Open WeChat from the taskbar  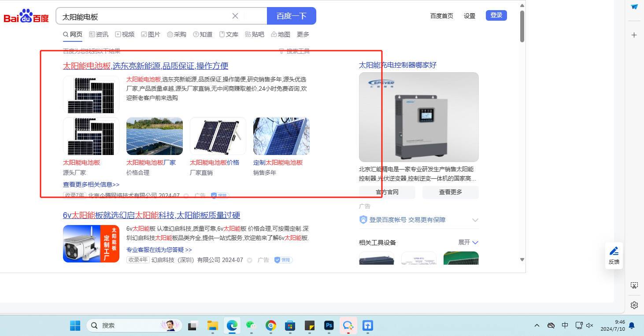[251, 325]
